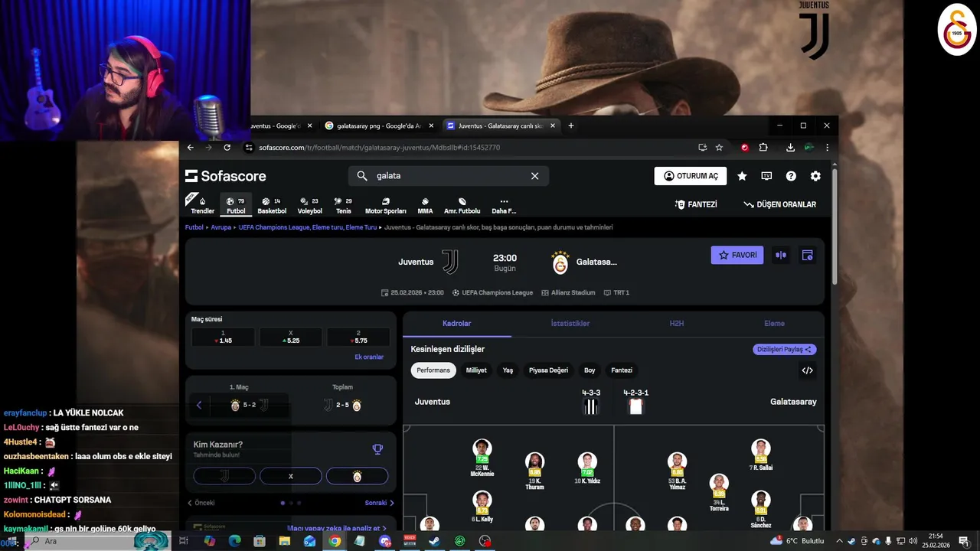Open the Motor Sporları category

385,205
